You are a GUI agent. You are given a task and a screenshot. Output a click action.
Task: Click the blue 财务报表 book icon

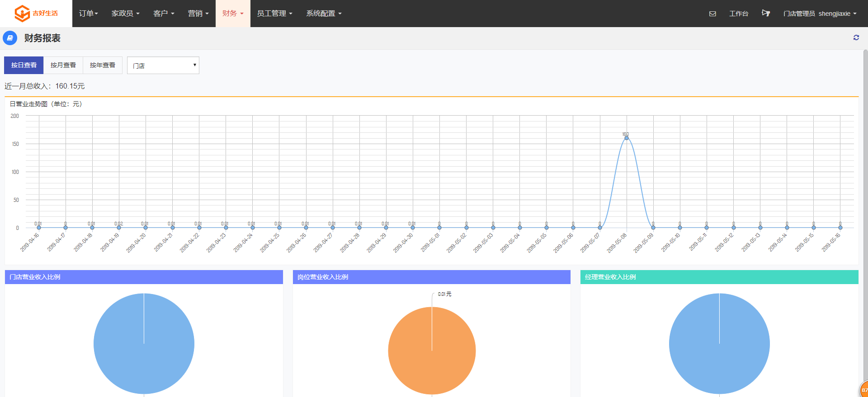click(x=10, y=38)
